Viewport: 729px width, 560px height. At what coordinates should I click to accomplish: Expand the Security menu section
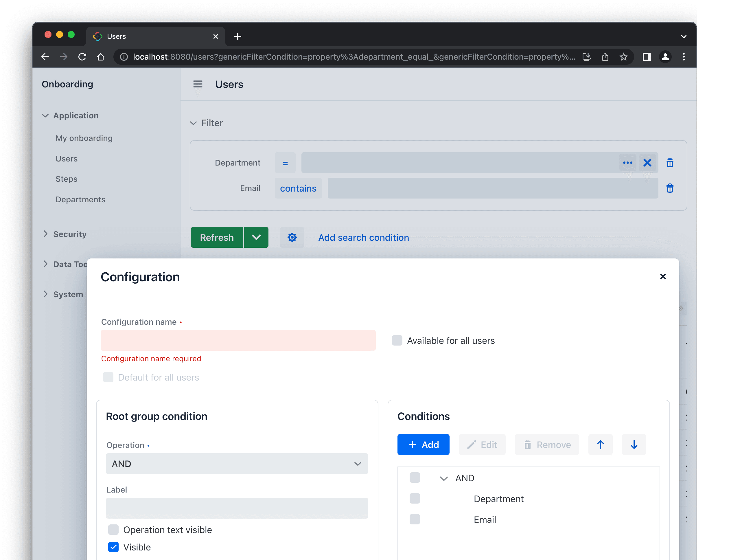tap(69, 234)
